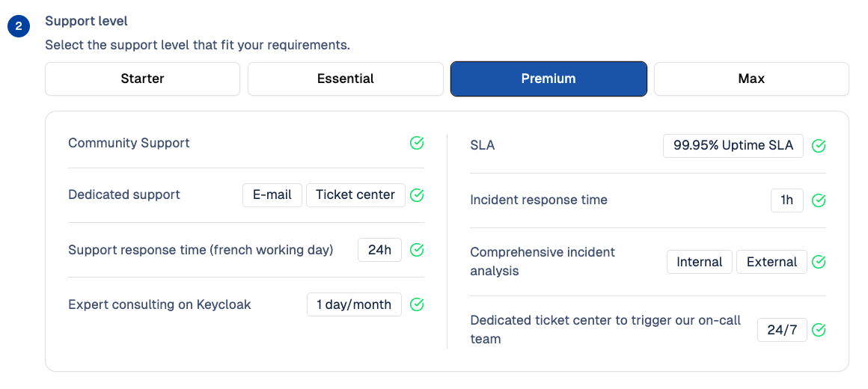Switch to the Max support level
The image size is (868, 389).
click(751, 79)
